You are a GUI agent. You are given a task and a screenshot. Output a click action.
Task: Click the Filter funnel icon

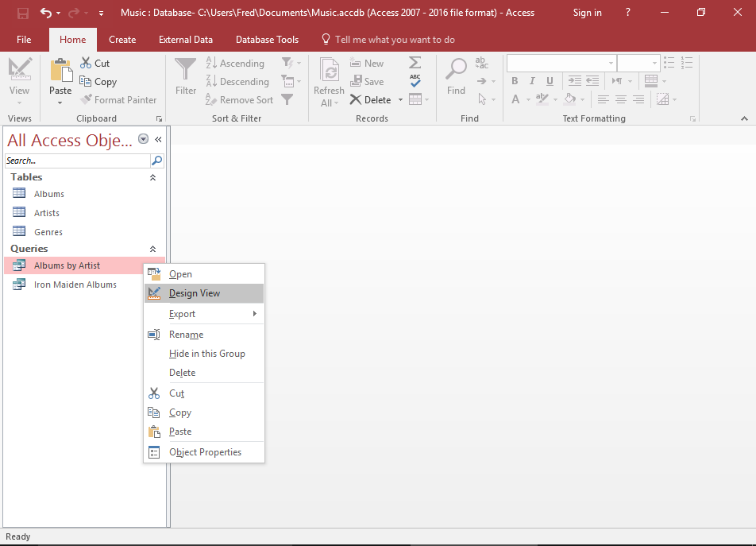[186, 69]
